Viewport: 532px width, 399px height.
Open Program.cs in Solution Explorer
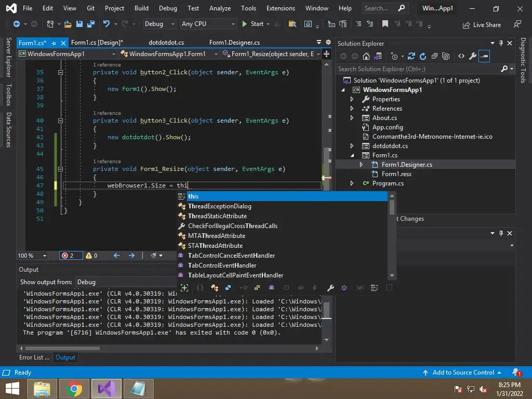coord(388,183)
